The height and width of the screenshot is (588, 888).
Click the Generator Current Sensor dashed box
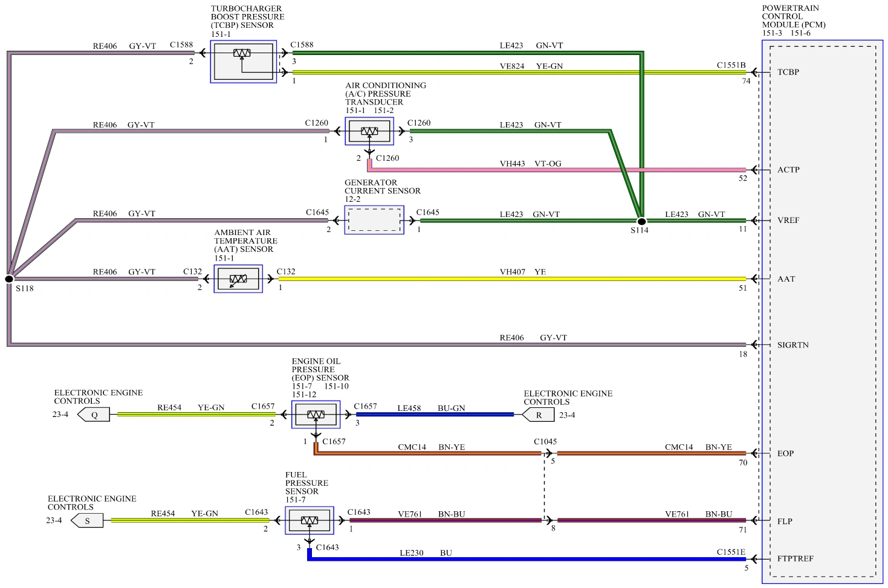click(x=374, y=220)
